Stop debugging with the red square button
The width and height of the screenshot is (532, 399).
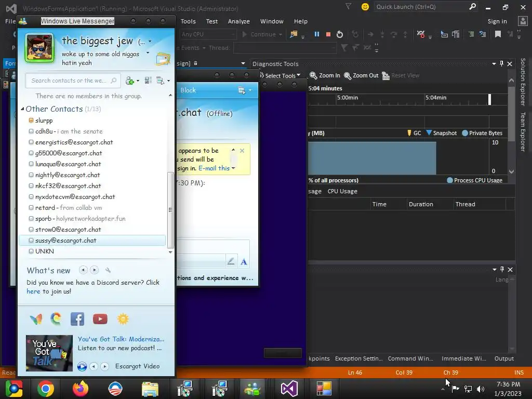click(x=328, y=34)
